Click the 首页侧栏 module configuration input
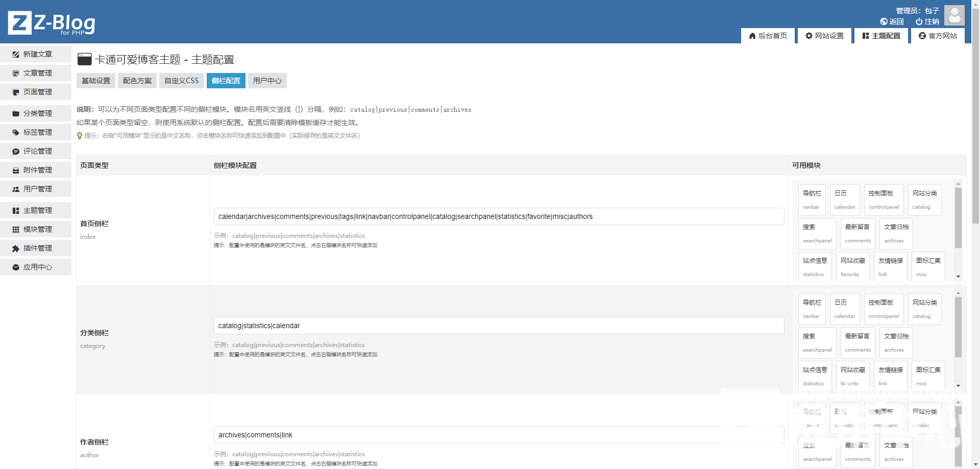This screenshot has height=469, width=980. pyautogui.click(x=498, y=216)
